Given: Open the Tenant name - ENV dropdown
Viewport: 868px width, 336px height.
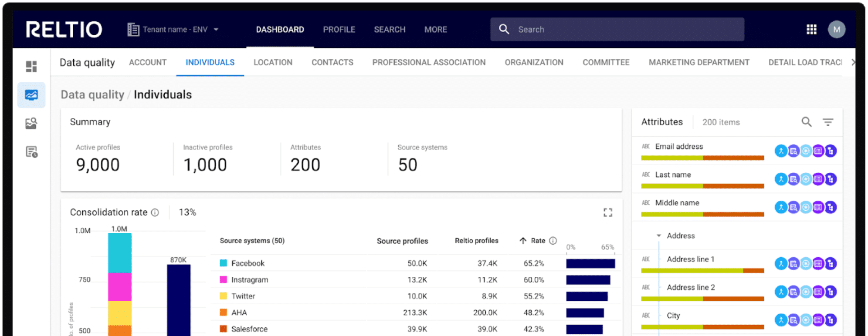Looking at the screenshot, I should tap(173, 30).
